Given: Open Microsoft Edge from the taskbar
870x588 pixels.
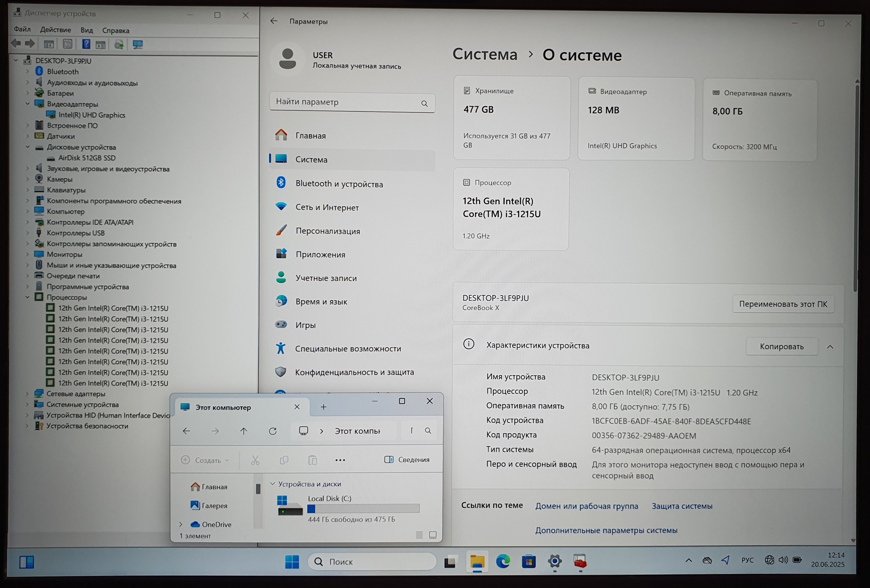Looking at the screenshot, I should pyautogui.click(x=503, y=562).
